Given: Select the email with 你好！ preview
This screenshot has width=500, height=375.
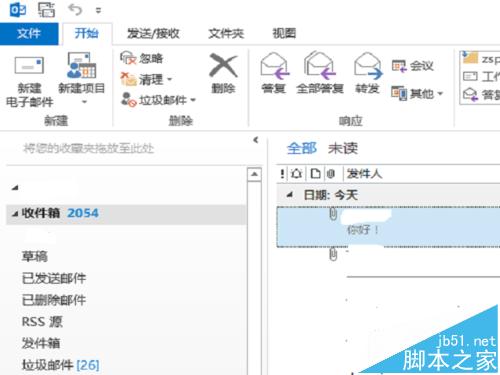Looking at the screenshot, I should point(388,227).
